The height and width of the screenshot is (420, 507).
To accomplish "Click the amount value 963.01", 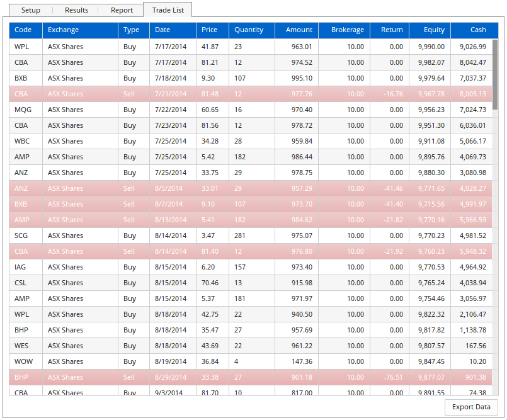I will 302,47.
